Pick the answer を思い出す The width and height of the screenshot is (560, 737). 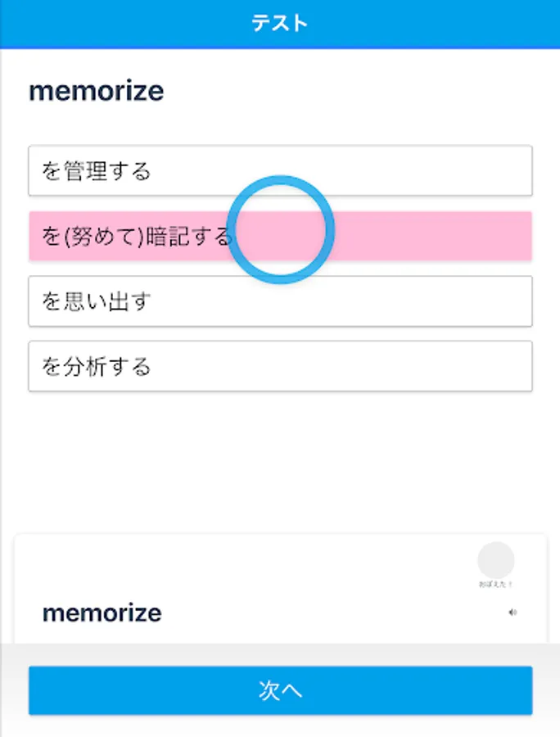97,301
